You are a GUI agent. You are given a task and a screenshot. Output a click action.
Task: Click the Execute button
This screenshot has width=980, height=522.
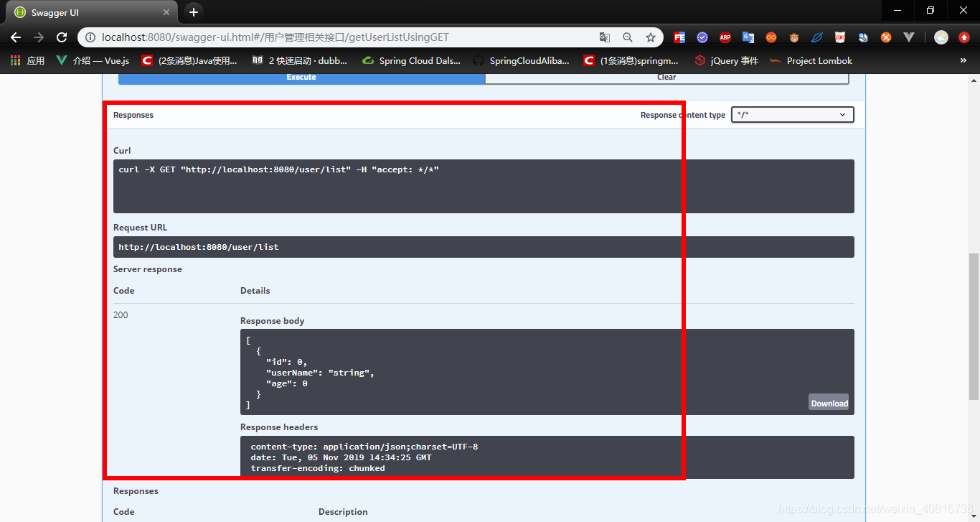point(301,78)
